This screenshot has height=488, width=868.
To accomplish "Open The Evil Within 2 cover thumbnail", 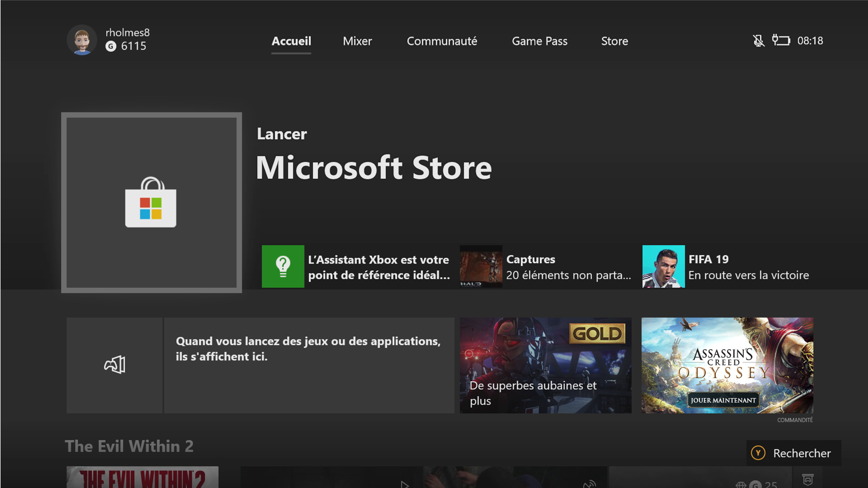I will coord(143,477).
